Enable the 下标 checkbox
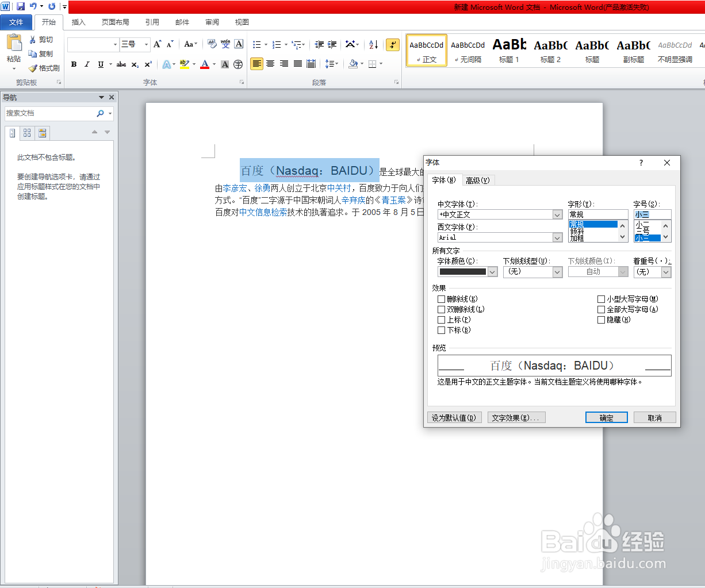The image size is (705, 588). pos(441,330)
